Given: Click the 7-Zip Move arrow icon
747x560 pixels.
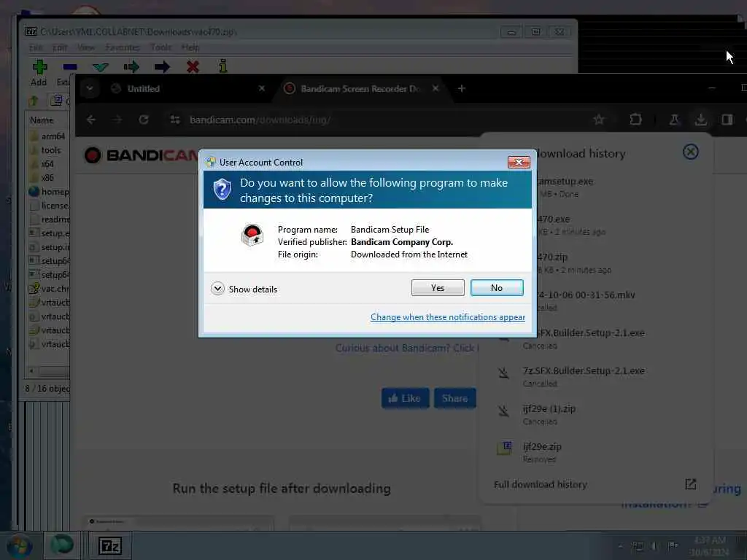Looking at the screenshot, I should [162, 66].
